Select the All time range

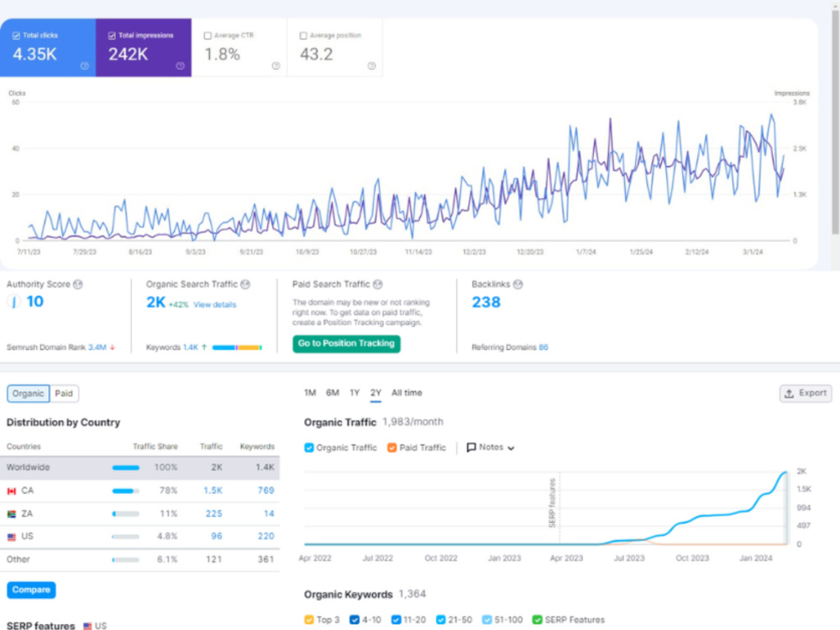click(x=407, y=393)
